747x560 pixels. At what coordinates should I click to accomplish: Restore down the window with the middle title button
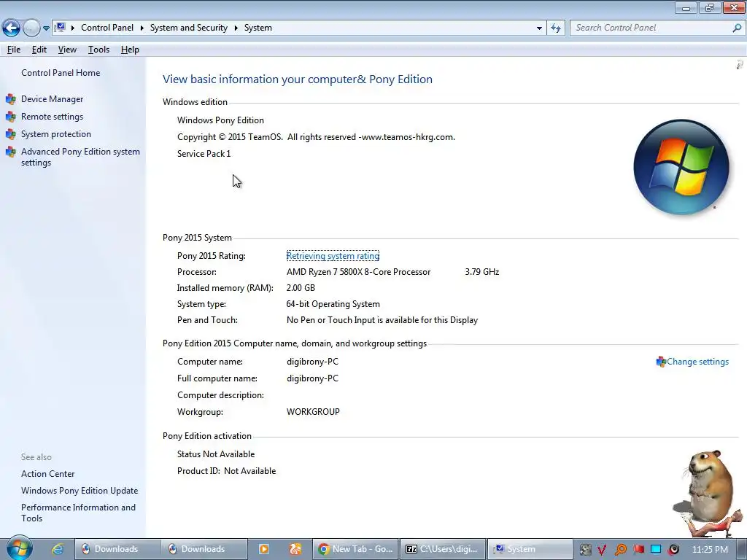click(x=709, y=7)
